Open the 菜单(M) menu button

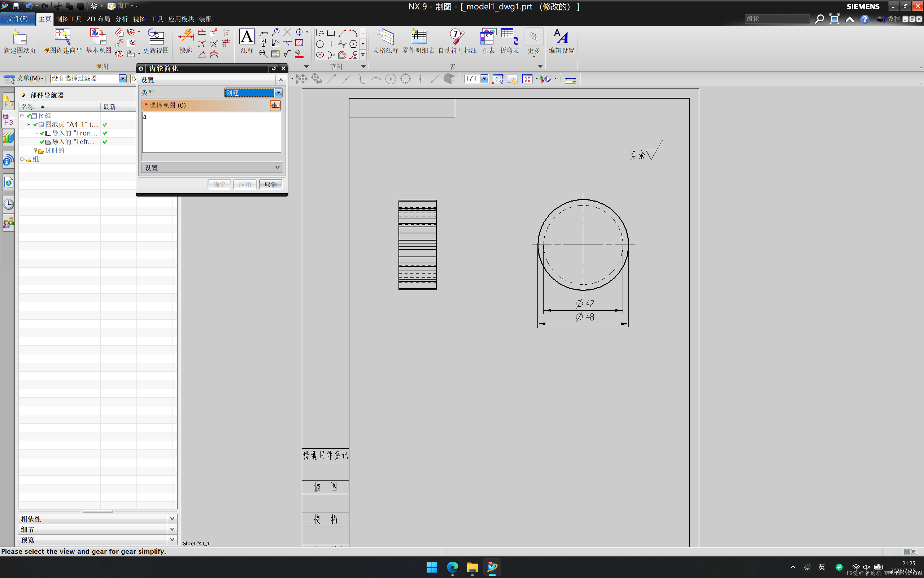24,78
